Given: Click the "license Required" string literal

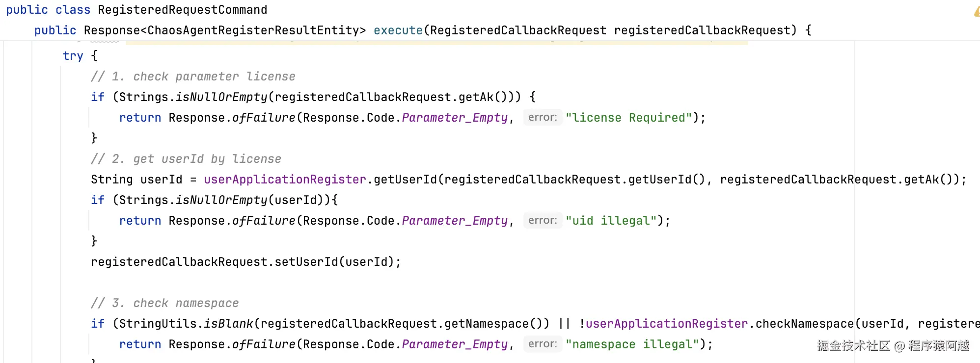Looking at the screenshot, I should (x=628, y=118).
